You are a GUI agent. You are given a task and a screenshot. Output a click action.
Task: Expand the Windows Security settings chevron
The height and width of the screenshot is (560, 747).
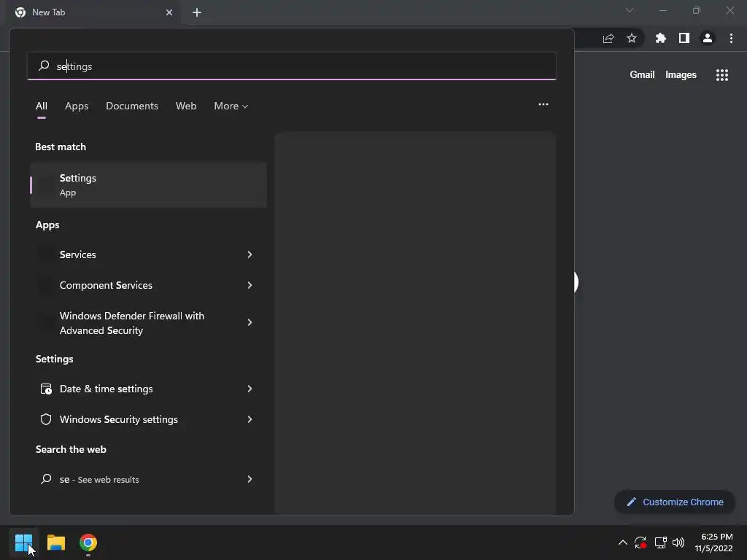coord(249,419)
